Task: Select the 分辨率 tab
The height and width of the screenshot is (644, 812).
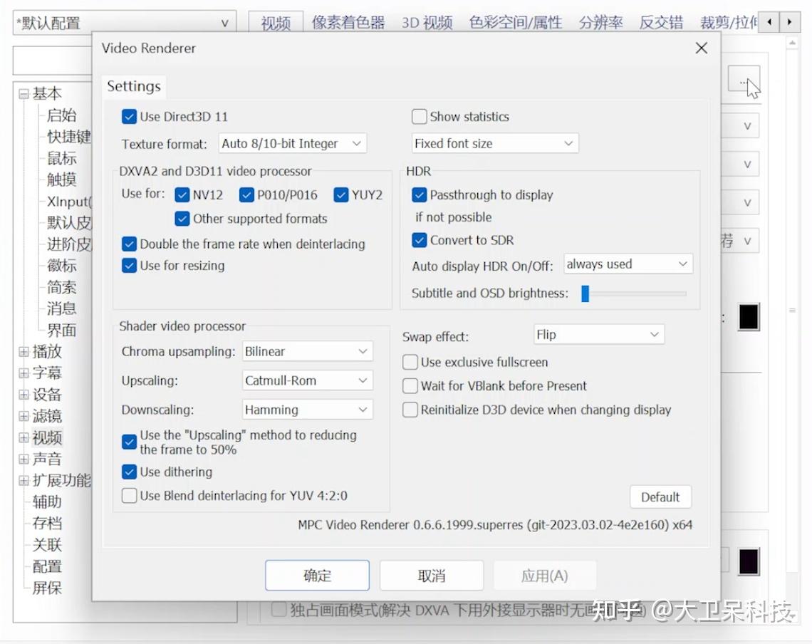Action: point(602,22)
